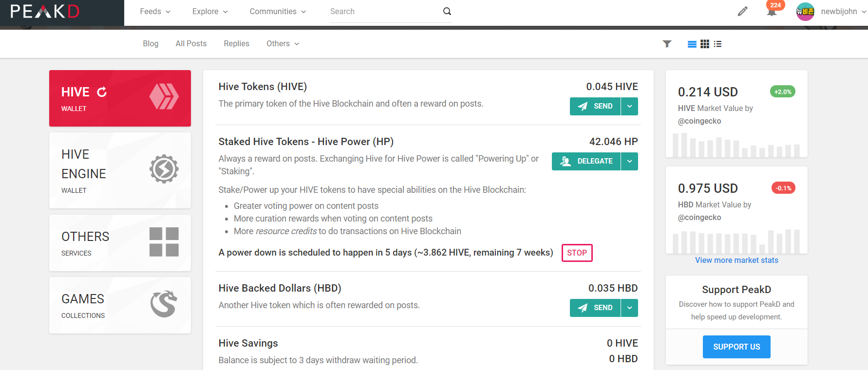Open the Communities dropdown menu
Image resolution: width=868 pixels, height=370 pixels.
(x=278, y=11)
